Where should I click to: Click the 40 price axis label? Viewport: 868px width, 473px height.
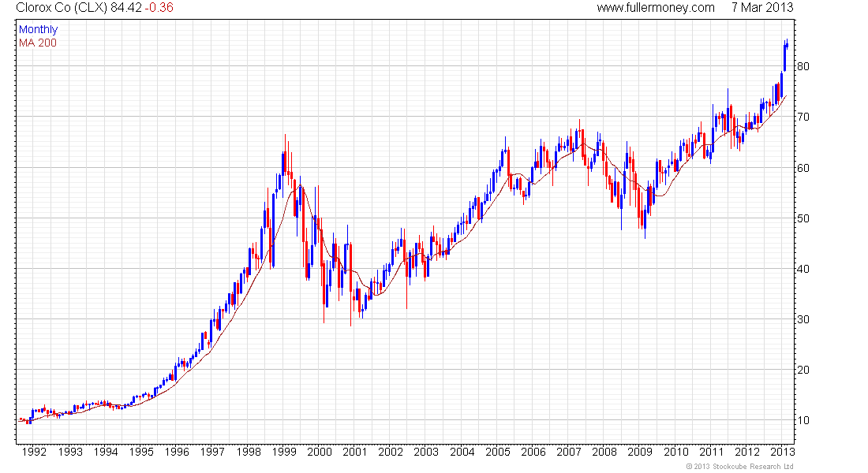(x=803, y=270)
